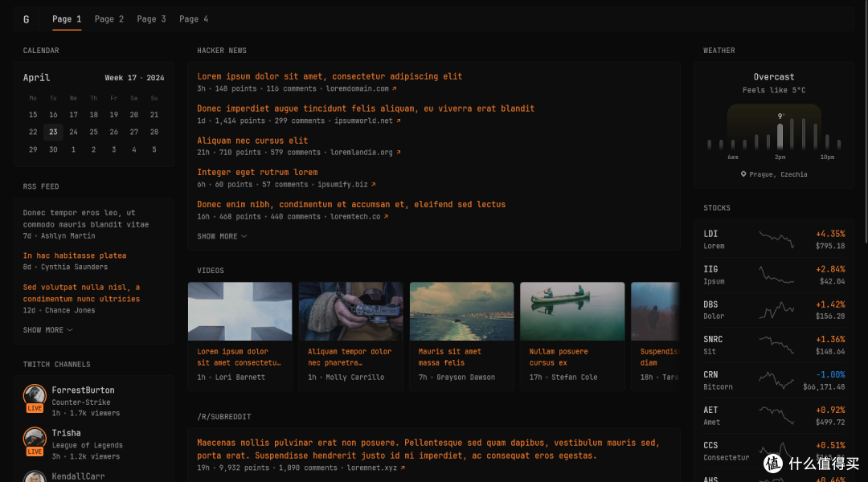Open RSS item 'Donec tempor eros leo'
Image resolution: width=868 pixels, height=482 pixels.
[x=86, y=219]
